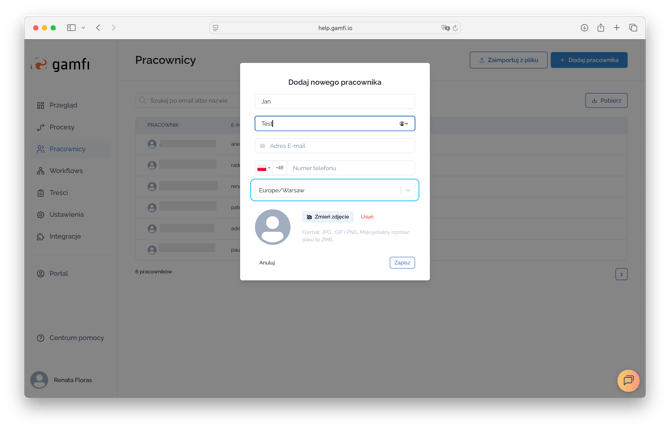670x430 pixels.
Task: Open the chat support bubble icon
Action: (627, 380)
